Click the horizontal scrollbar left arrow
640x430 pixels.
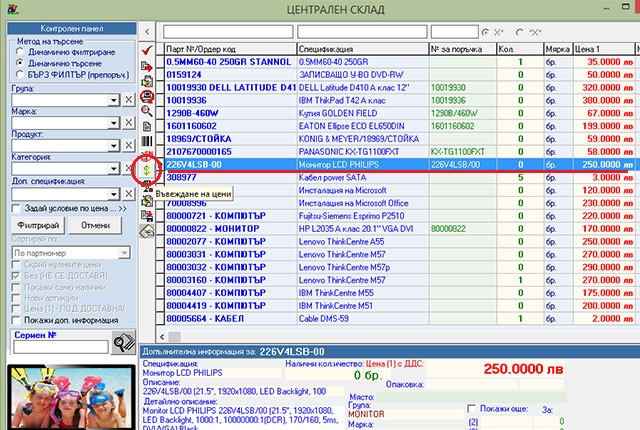coord(162,337)
